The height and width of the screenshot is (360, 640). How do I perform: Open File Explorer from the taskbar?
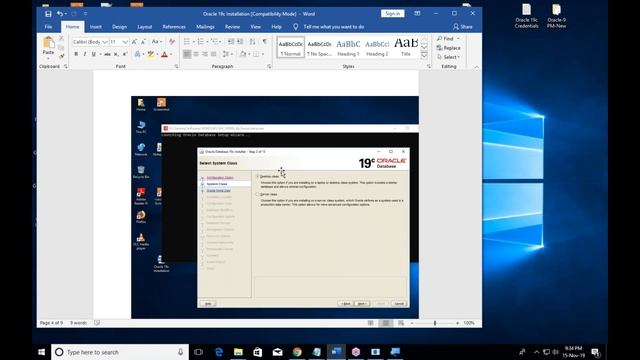pyautogui.click(x=238, y=352)
